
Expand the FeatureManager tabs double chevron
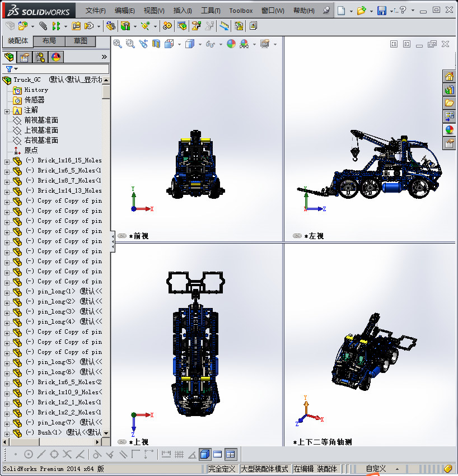click(104, 57)
